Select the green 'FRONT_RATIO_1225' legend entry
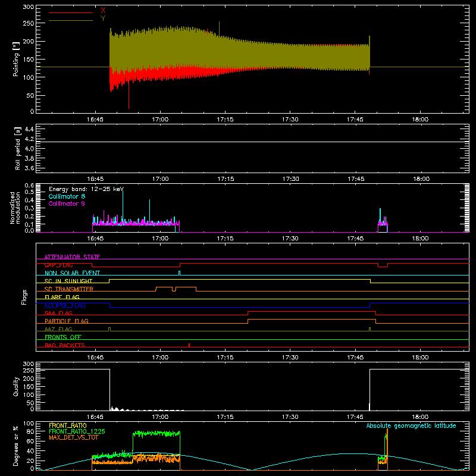This screenshot has height=476, width=476. point(77,431)
